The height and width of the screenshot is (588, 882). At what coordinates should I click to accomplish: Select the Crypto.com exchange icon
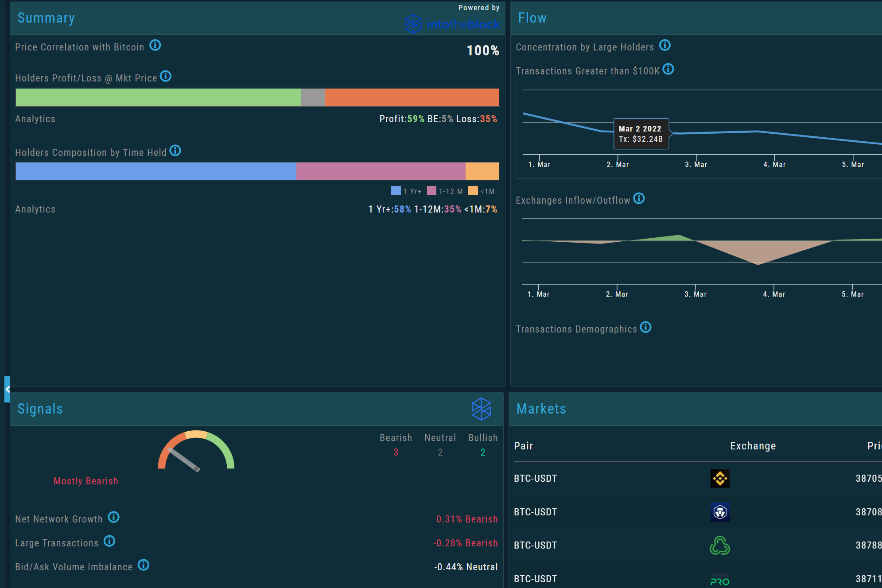(720, 512)
